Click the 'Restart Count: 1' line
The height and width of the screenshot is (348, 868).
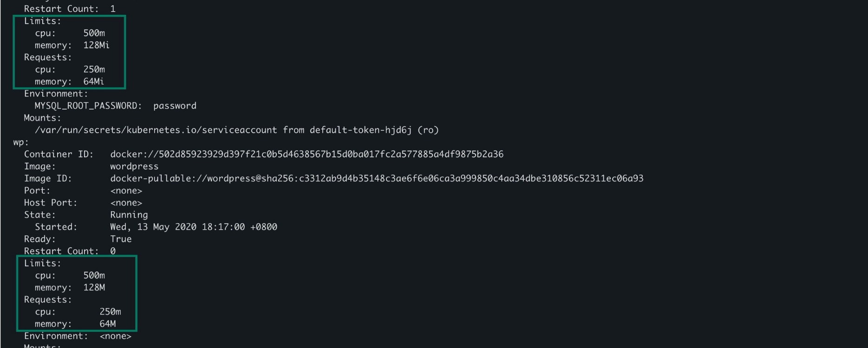(70, 9)
